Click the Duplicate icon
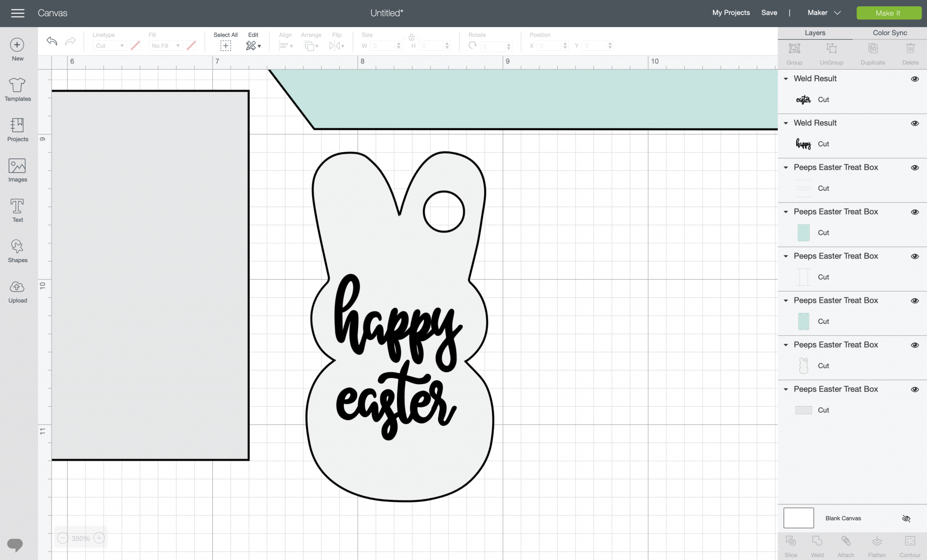The width and height of the screenshot is (927, 560). click(x=873, y=48)
